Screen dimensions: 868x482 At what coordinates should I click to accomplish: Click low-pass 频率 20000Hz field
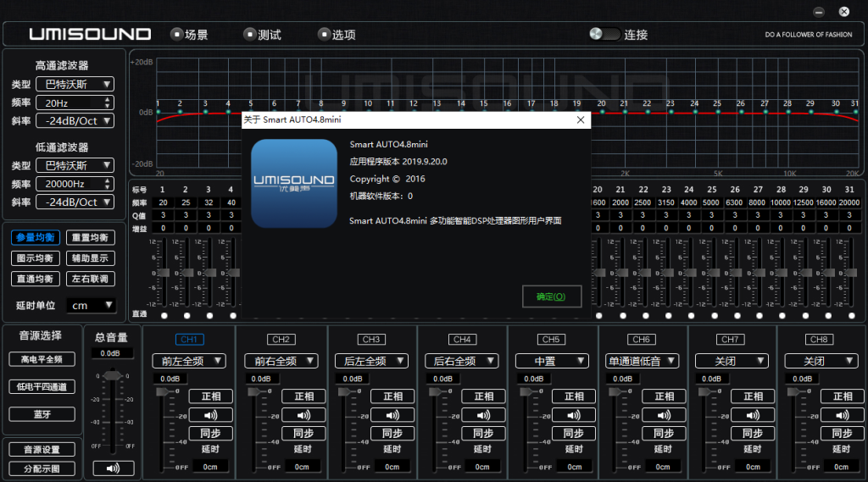click(x=75, y=184)
